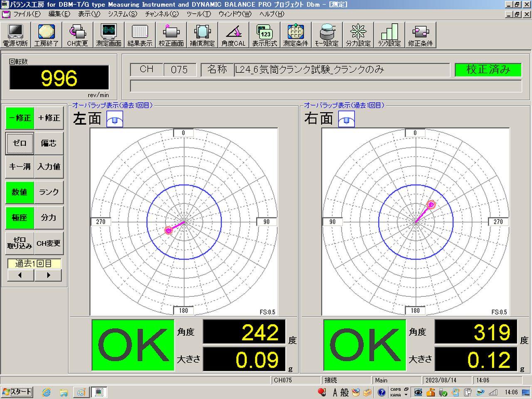Open the Windows スタート start button
This screenshot has width=532, height=399.
[17, 392]
